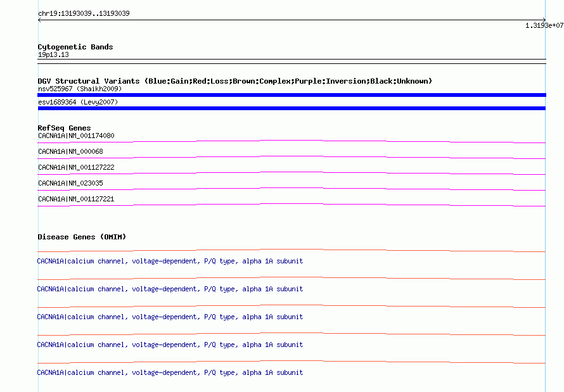Click the Disease Genes (OMIM) track heading
The image size is (564, 392).
[82, 237]
